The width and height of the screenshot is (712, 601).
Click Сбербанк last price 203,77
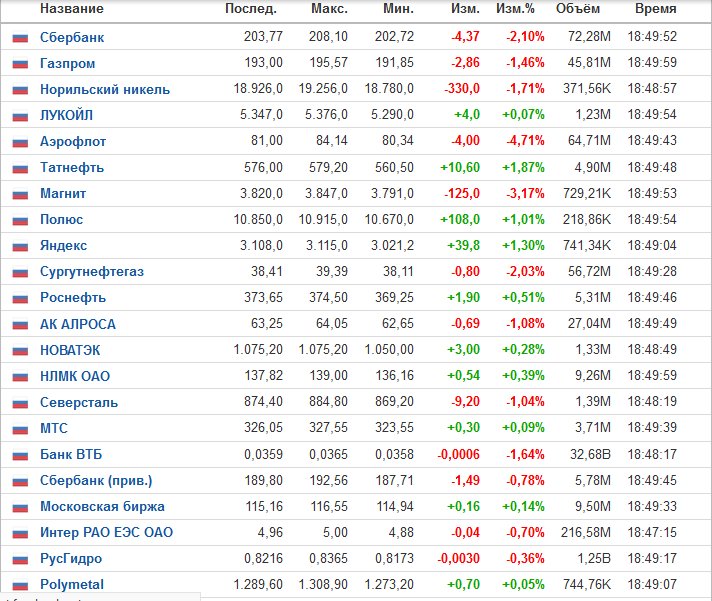tap(263, 36)
